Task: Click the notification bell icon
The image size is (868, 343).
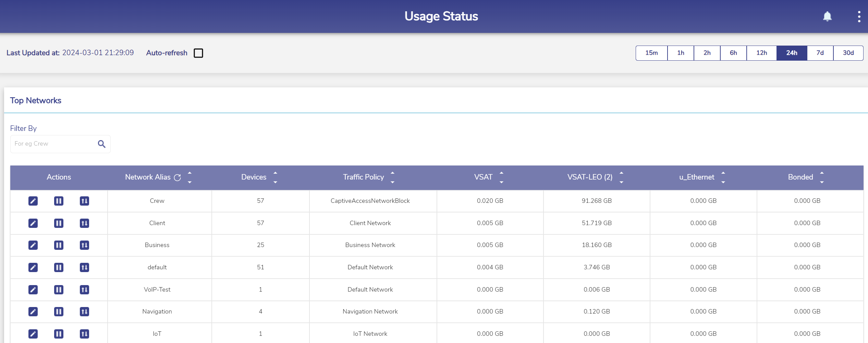Action: pyautogui.click(x=827, y=16)
